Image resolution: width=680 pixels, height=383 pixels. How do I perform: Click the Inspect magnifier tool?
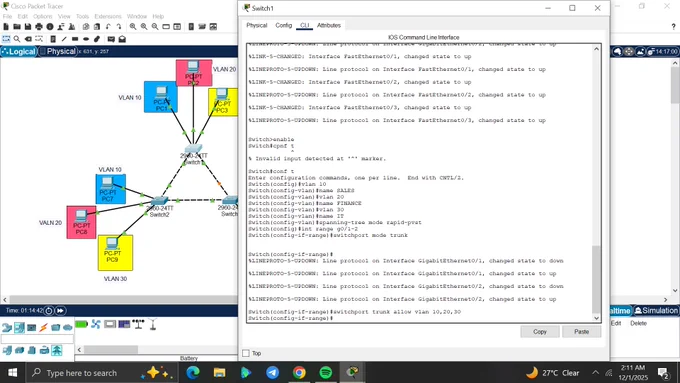pos(17,39)
